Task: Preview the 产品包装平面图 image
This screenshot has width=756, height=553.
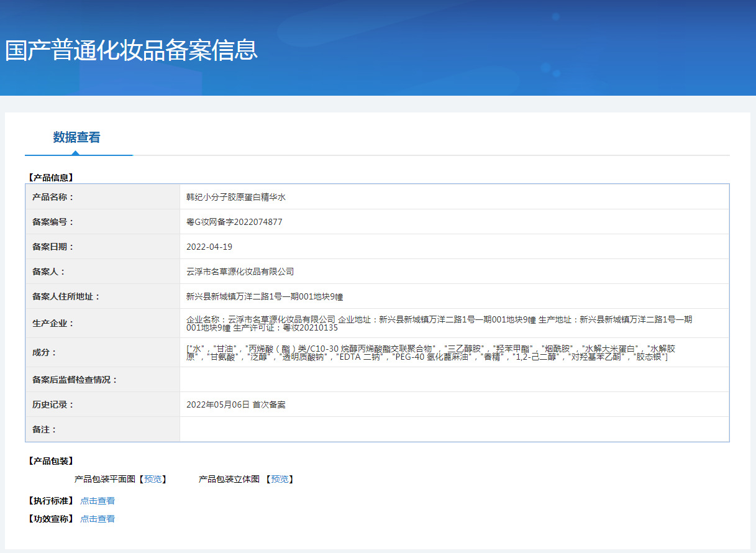Action: point(152,479)
